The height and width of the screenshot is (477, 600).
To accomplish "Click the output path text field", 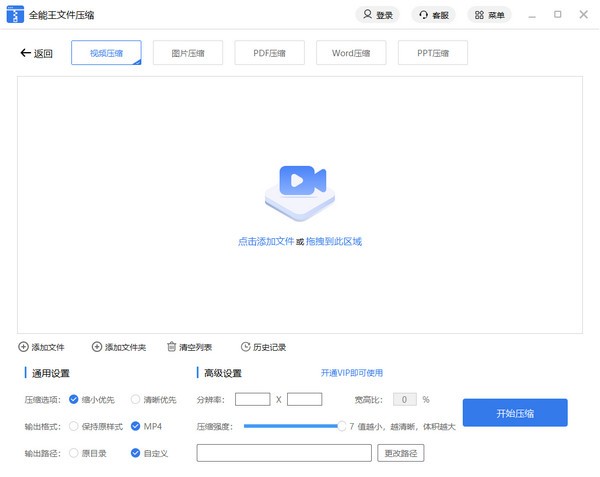I will (x=285, y=453).
